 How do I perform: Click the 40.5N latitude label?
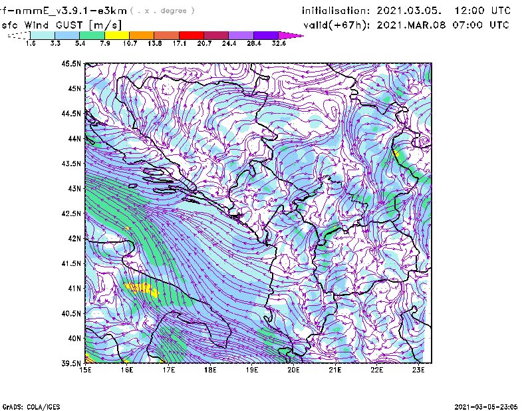71,313
